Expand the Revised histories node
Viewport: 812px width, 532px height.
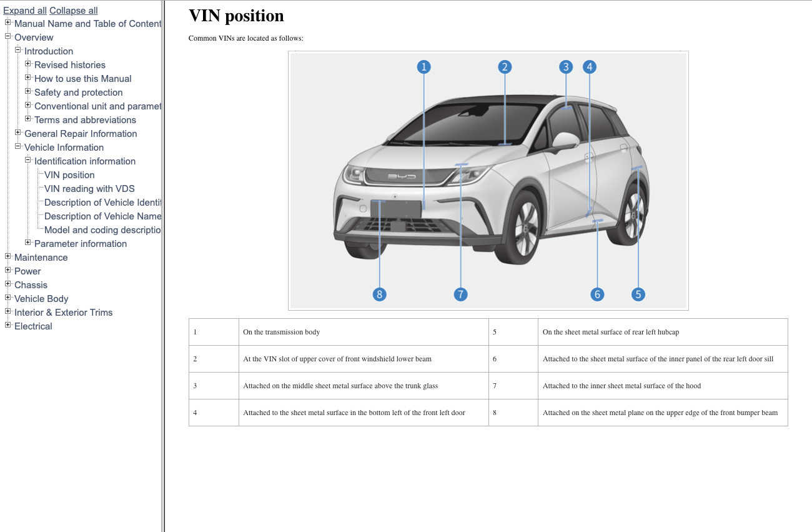click(28, 64)
